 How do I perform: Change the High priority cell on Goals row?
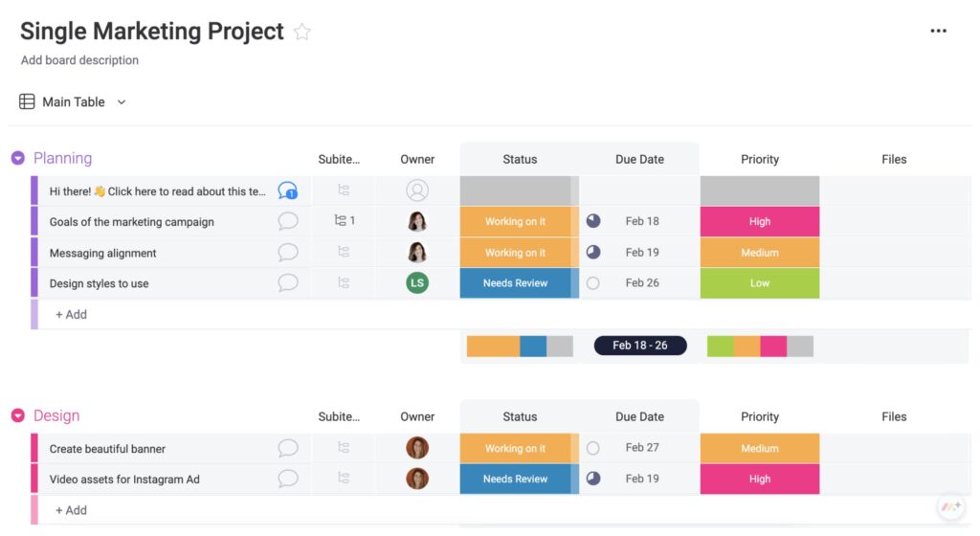point(759,221)
